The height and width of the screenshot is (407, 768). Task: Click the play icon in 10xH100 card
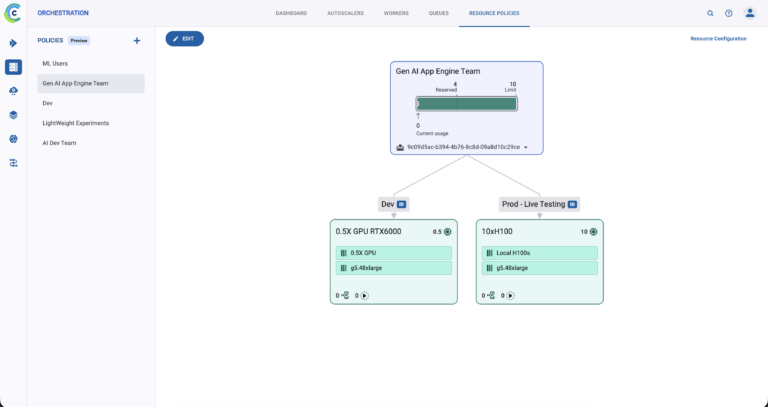[x=510, y=295]
